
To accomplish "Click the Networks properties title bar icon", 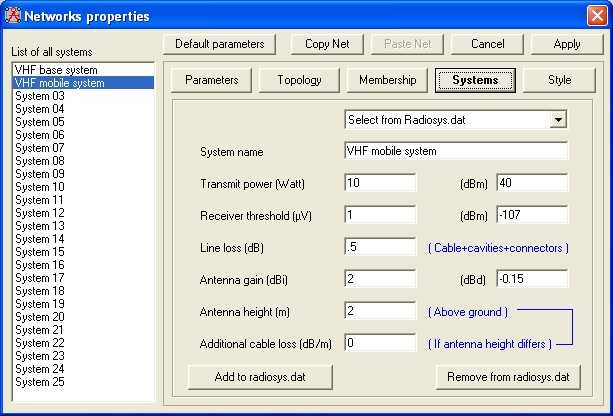I will 14,16.
